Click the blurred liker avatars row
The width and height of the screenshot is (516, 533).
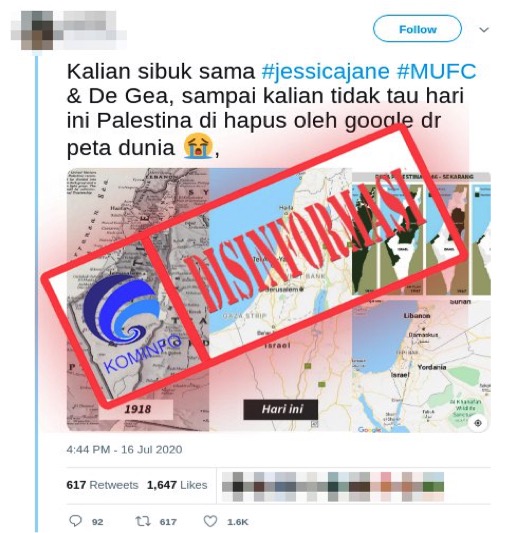point(333,486)
